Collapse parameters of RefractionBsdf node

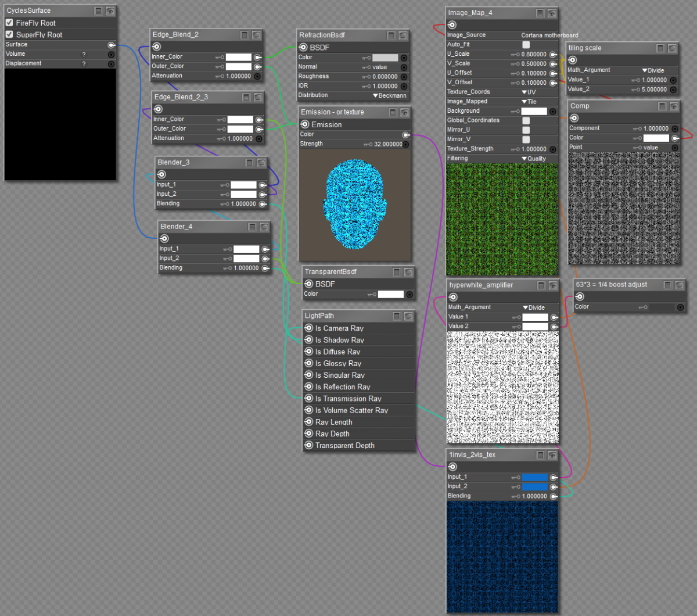391,35
